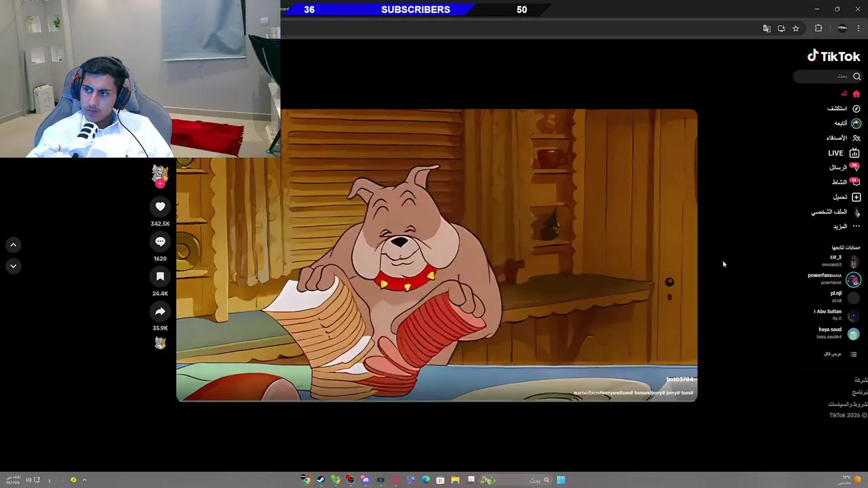Click the Tom and Jerry video player
The width and height of the screenshot is (868, 488).
[437, 256]
